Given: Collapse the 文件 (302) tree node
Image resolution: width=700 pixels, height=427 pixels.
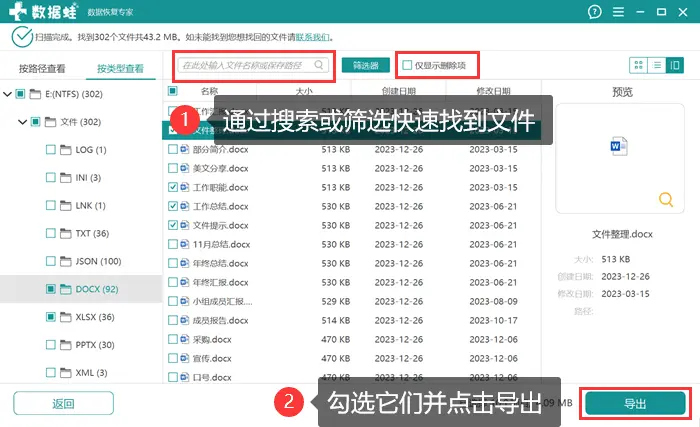Looking at the screenshot, I should coord(22,121).
